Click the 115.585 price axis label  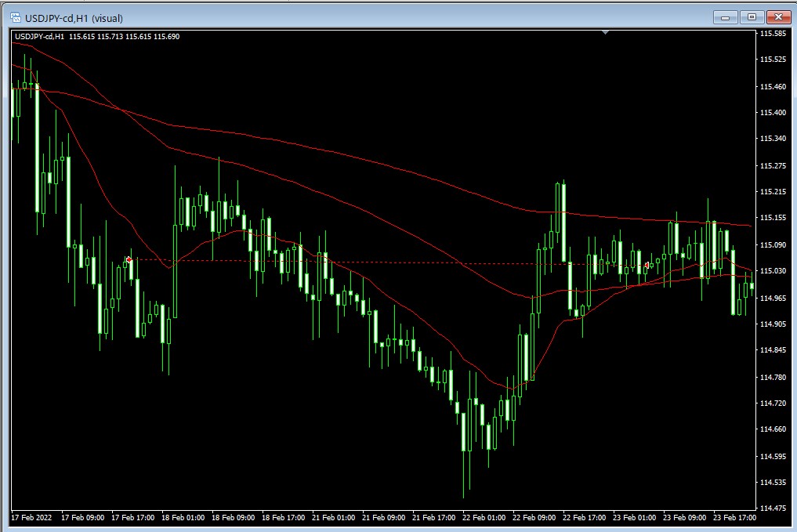pos(773,34)
